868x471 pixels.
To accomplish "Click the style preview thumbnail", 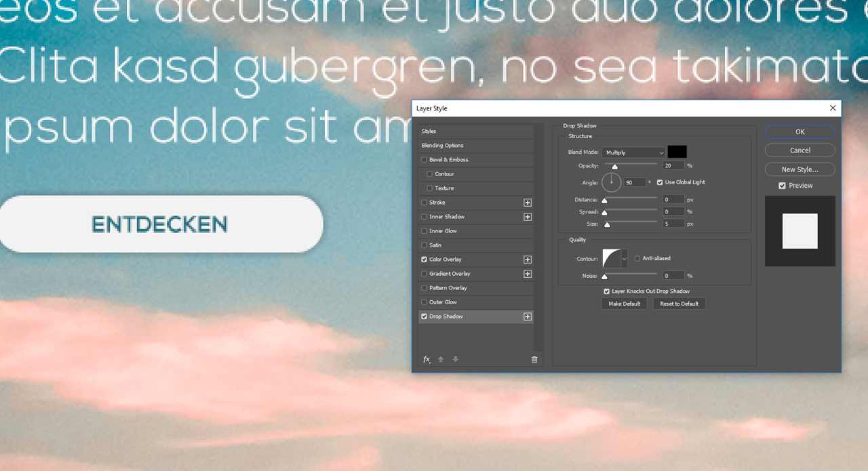I will (800, 231).
